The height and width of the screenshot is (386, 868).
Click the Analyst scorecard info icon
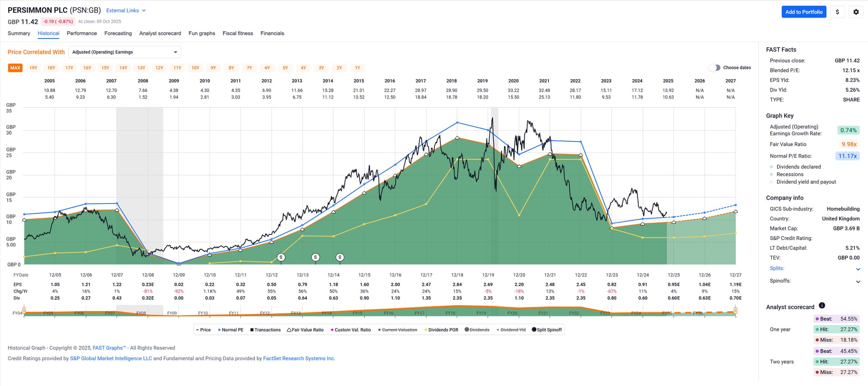click(x=822, y=305)
